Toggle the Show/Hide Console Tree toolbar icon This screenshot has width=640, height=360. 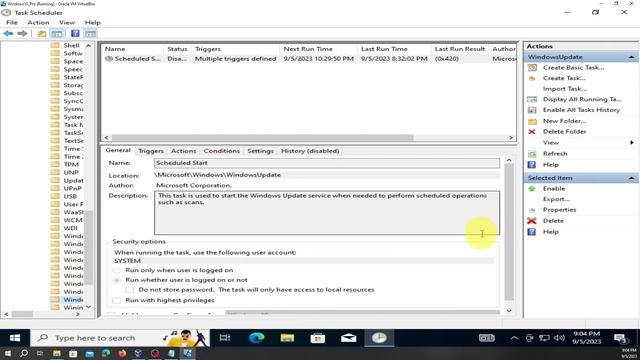click(x=57, y=33)
